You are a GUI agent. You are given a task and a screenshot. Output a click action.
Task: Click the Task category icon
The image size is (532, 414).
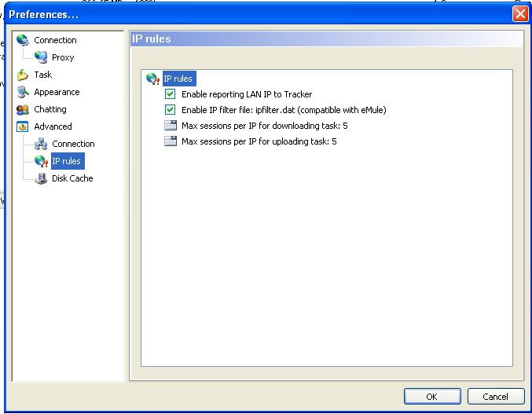[x=22, y=75]
